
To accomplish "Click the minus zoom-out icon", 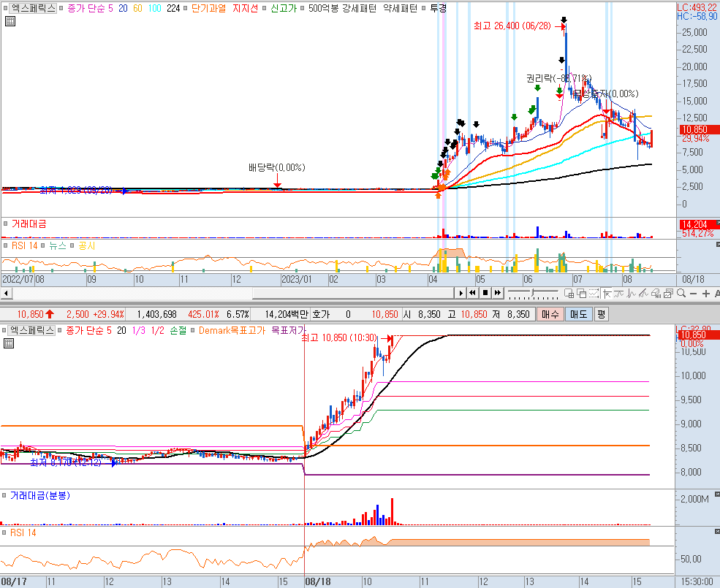I will click(x=694, y=294).
